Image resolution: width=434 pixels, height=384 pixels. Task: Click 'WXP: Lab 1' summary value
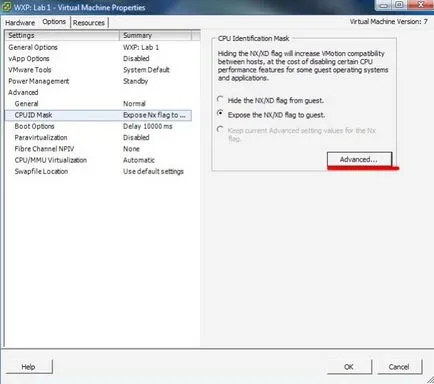[x=141, y=47]
